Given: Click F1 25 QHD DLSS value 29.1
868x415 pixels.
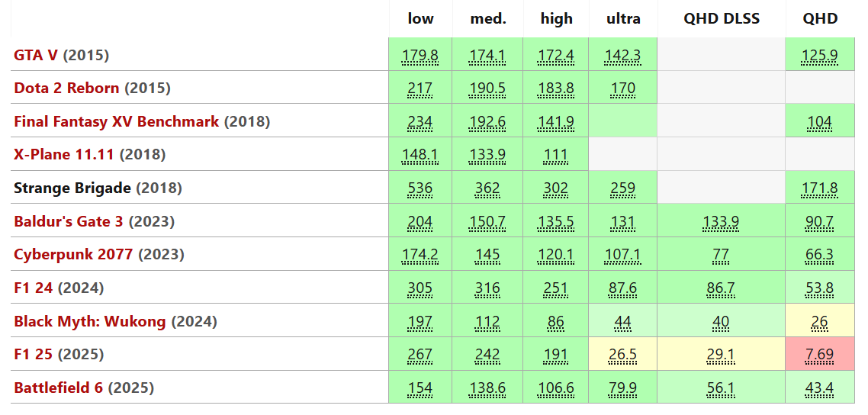Looking at the screenshot, I should point(722,355).
